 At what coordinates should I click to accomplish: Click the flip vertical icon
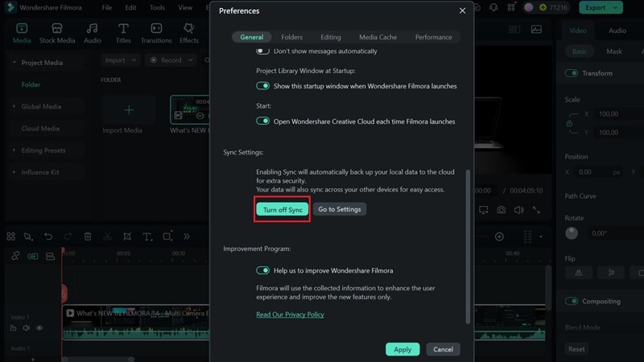[611, 273]
